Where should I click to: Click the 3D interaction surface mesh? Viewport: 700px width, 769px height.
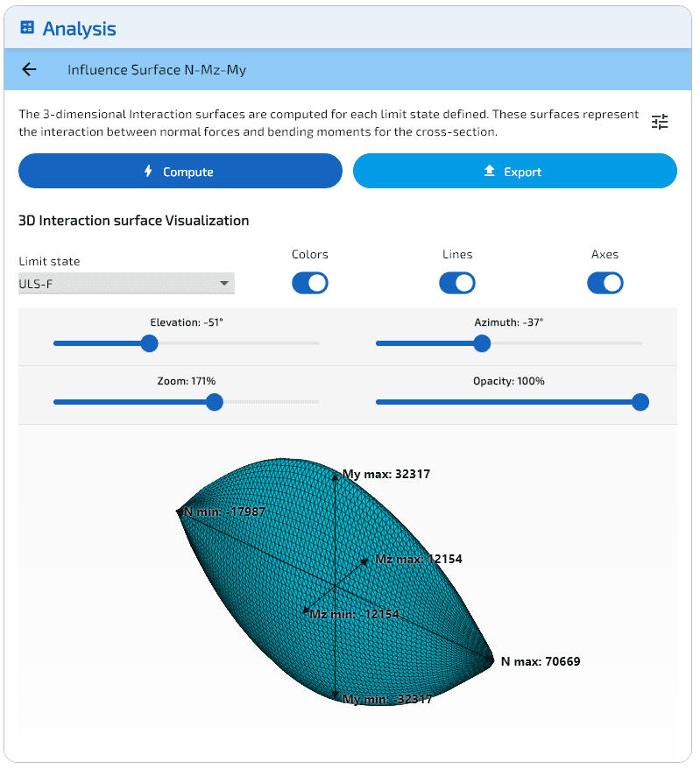tap(263, 561)
